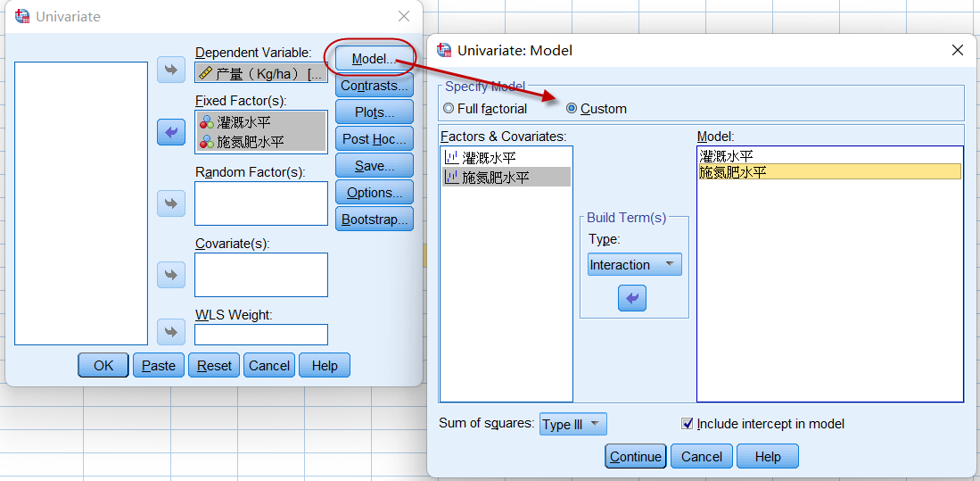Screen dimensions: 980x481
Task: Open the Build Term Type Interaction dropdown
Action: (634, 265)
